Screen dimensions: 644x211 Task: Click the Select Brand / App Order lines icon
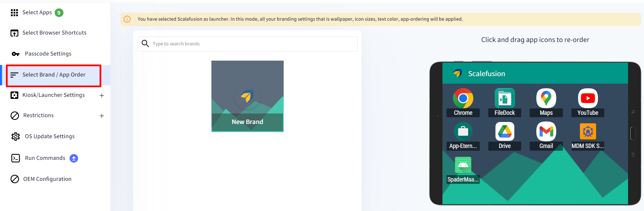point(14,75)
